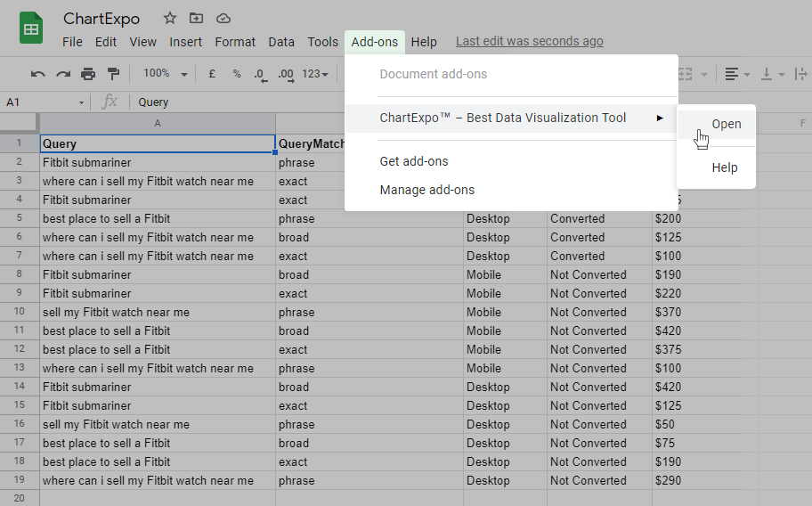Image resolution: width=812 pixels, height=506 pixels.
Task: Open the View menu
Action: click(143, 42)
